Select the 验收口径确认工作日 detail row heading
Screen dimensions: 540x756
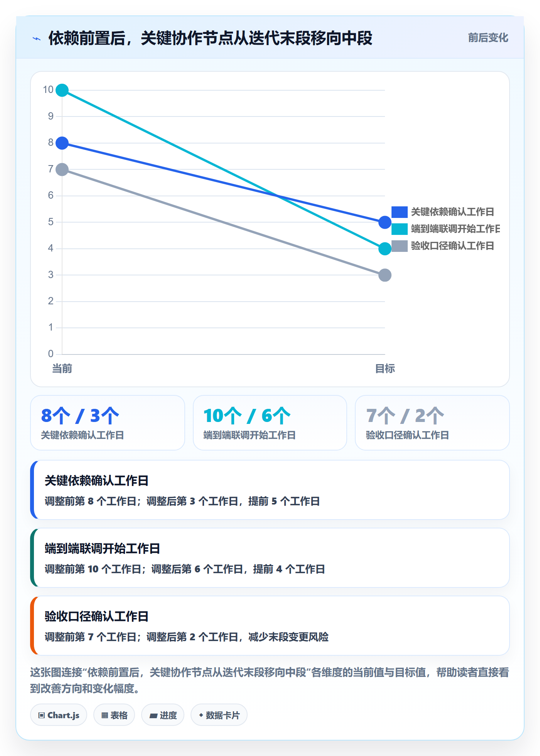click(96, 616)
